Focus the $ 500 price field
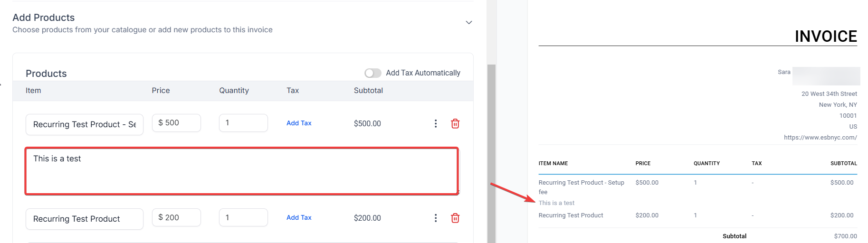Image resolution: width=868 pixels, height=243 pixels. [x=176, y=123]
